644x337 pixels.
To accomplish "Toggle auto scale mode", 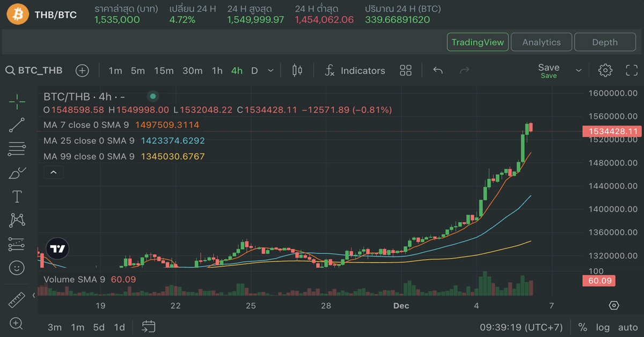I will click(628, 327).
